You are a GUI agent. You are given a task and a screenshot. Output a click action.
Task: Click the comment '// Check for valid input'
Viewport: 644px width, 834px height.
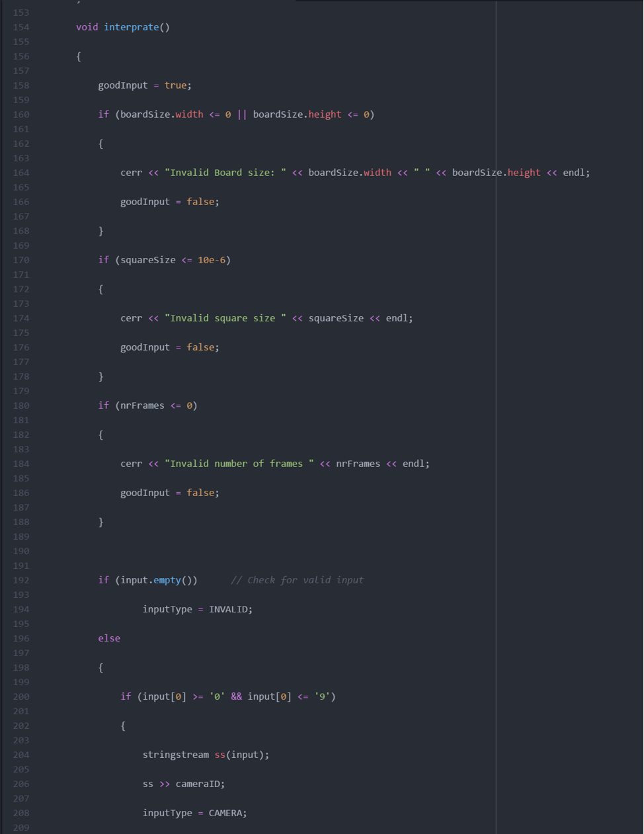pyautogui.click(x=297, y=580)
